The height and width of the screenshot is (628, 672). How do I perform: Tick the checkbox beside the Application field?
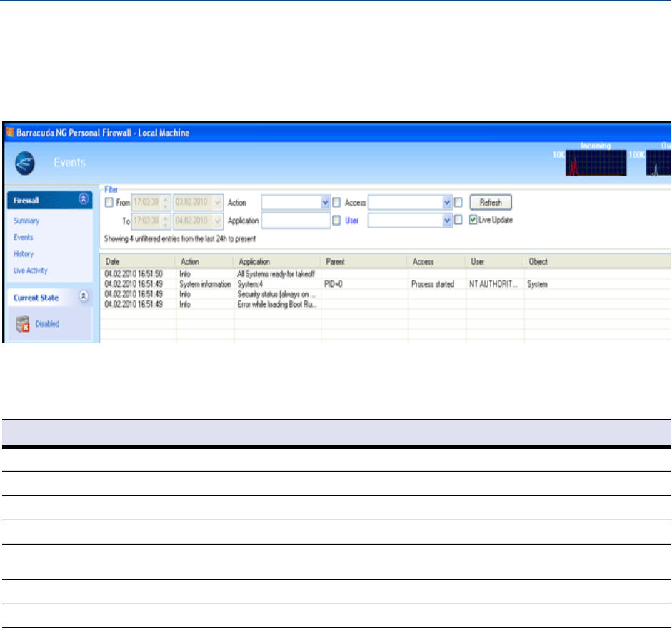click(x=336, y=221)
